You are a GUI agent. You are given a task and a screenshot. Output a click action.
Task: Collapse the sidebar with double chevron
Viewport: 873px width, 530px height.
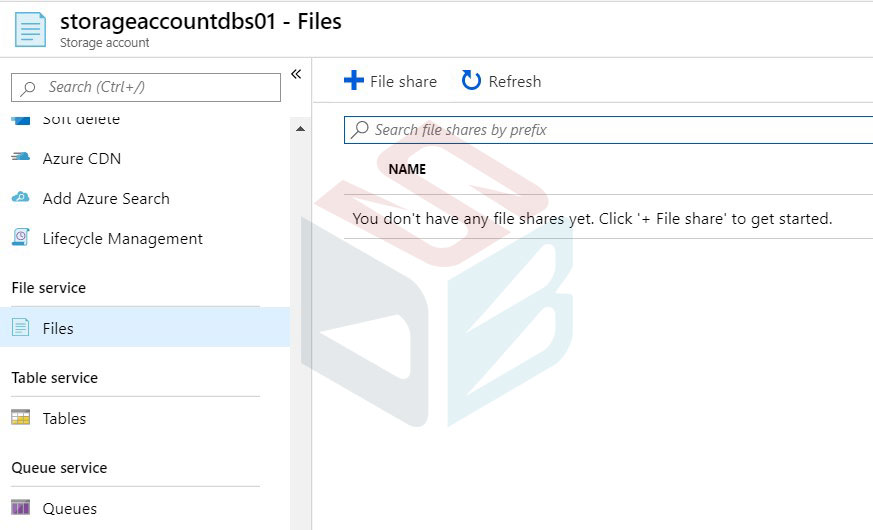click(x=296, y=74)
